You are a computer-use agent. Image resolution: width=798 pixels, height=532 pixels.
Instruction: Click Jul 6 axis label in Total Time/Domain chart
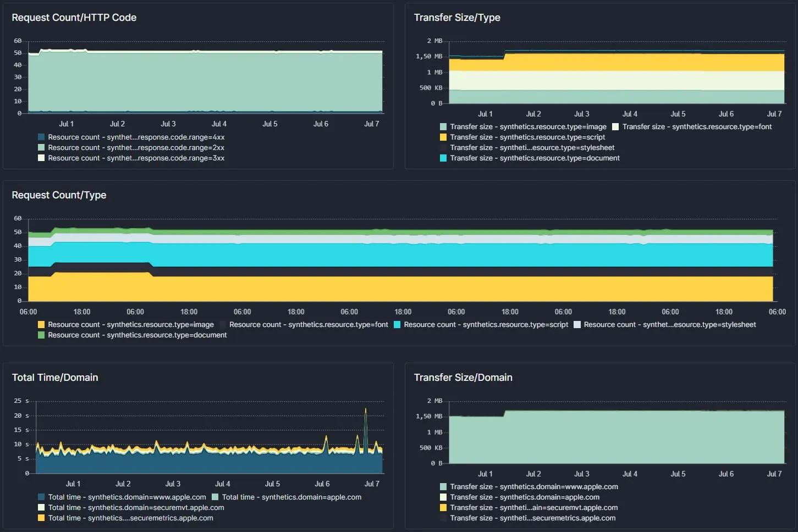click(x=322, y=484)
